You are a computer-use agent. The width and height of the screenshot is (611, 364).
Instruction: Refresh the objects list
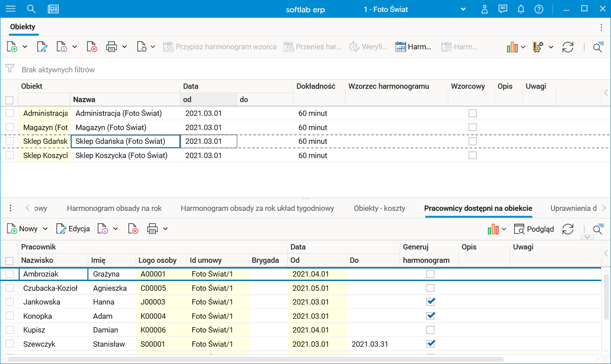pyautogui.click(x=567, y=47)
